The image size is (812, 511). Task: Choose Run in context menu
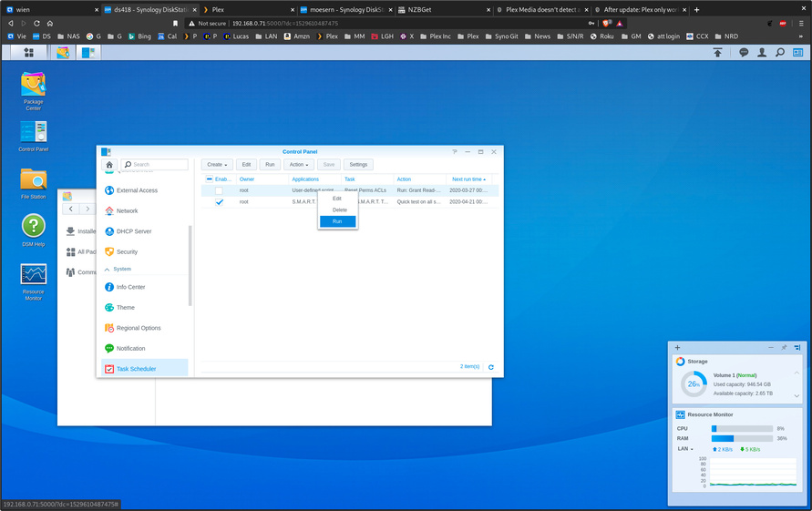[x=337, y=221]
